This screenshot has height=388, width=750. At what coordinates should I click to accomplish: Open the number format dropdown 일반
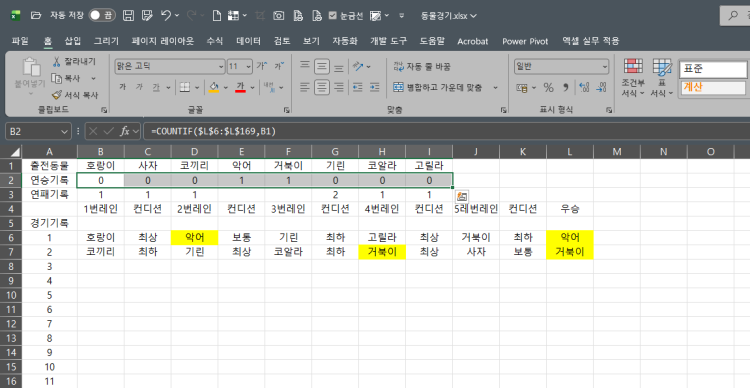(x=605, y=67)
